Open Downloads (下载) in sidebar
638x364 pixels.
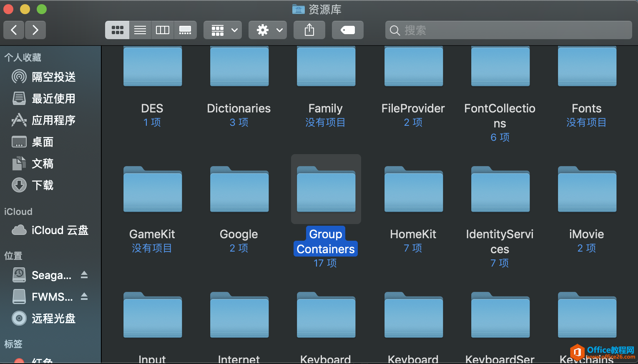click(50, 185)
